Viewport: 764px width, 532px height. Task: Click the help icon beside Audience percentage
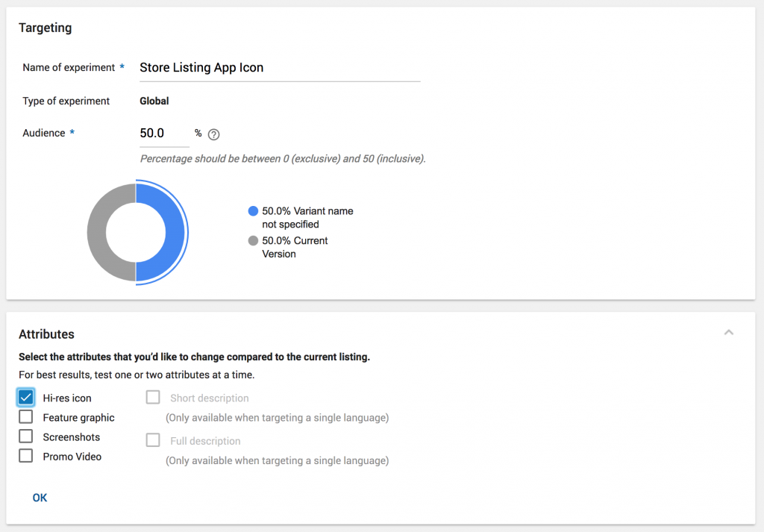pos(214,134)
